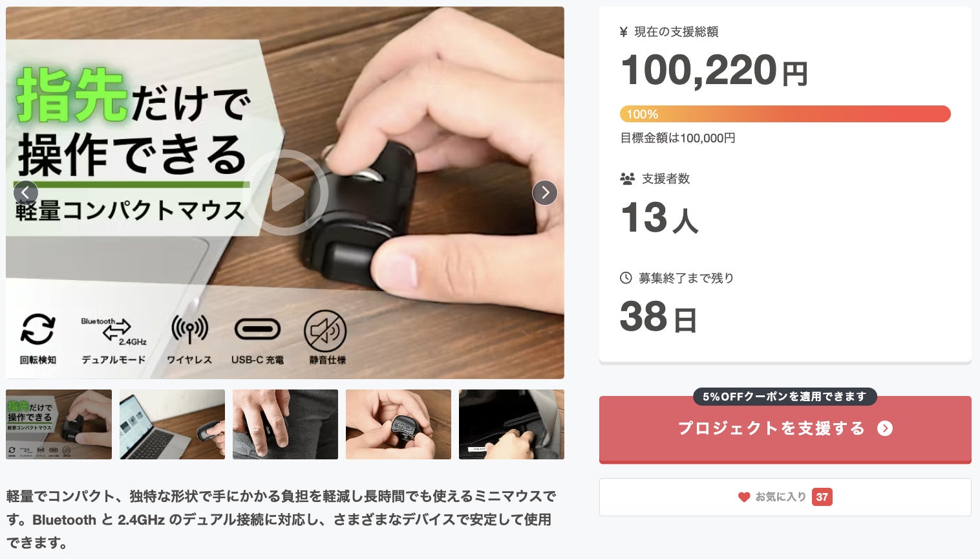
Task: Advance carousel with right arrow
Action: click(544, 193)
